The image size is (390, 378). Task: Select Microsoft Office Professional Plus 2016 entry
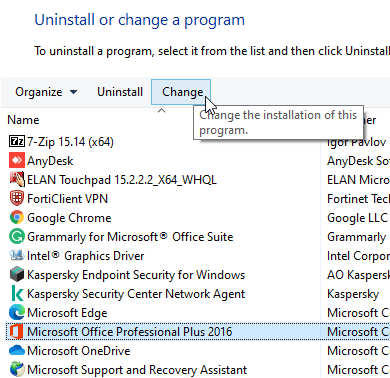[x=129, y=332]
